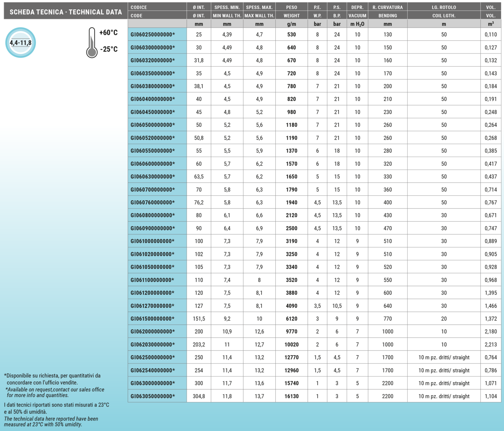Select the internal diameter value 304,8
Viewport: 504px width, 431px height.
coord(199,396)
